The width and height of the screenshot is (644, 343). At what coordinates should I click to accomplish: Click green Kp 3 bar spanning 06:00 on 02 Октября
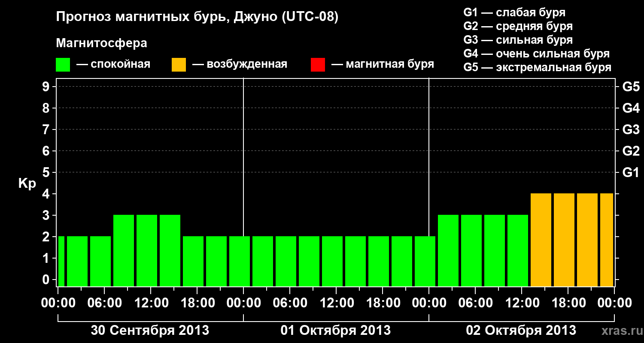tap(471, 250)
